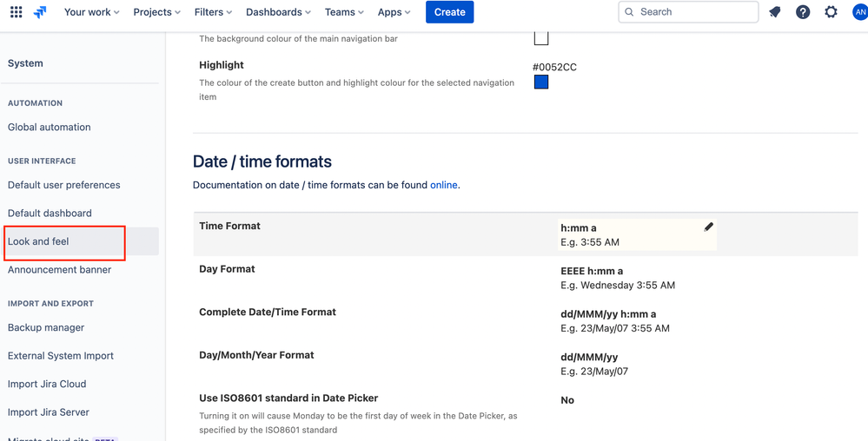This screenshot has height=441, width=868.
Task: Follow the online documentation link
Action: click(443, 185)
